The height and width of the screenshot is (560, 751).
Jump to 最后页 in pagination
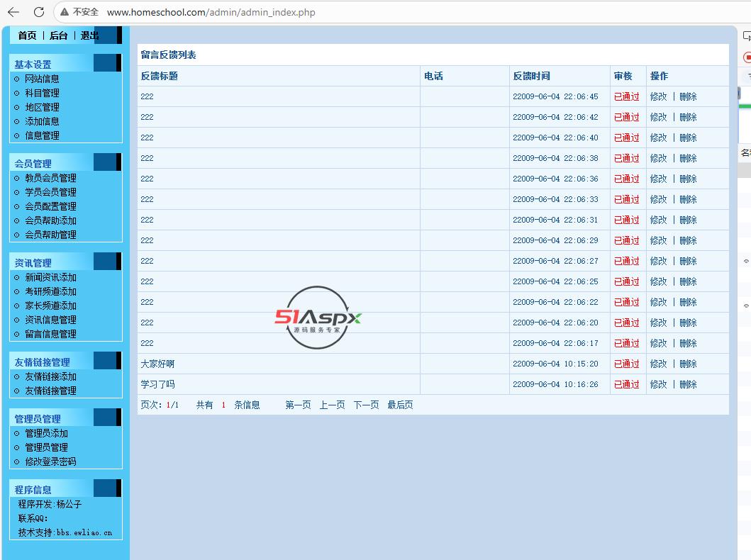point(400,405)
